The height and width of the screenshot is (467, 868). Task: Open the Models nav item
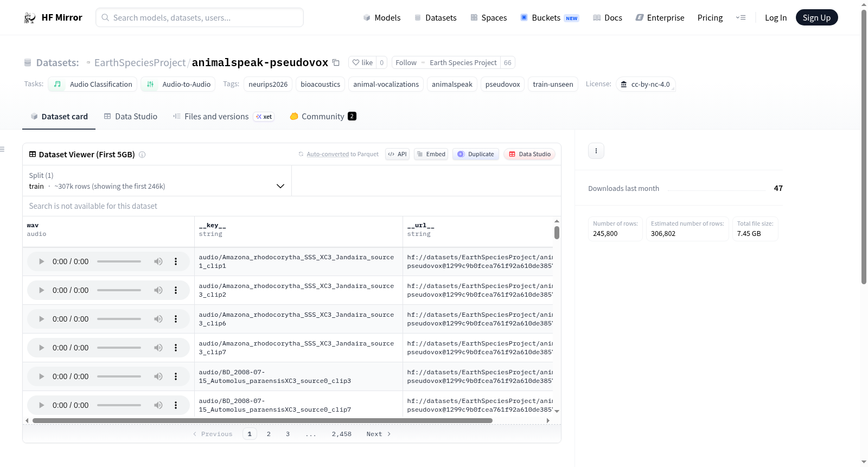point(382,18)
